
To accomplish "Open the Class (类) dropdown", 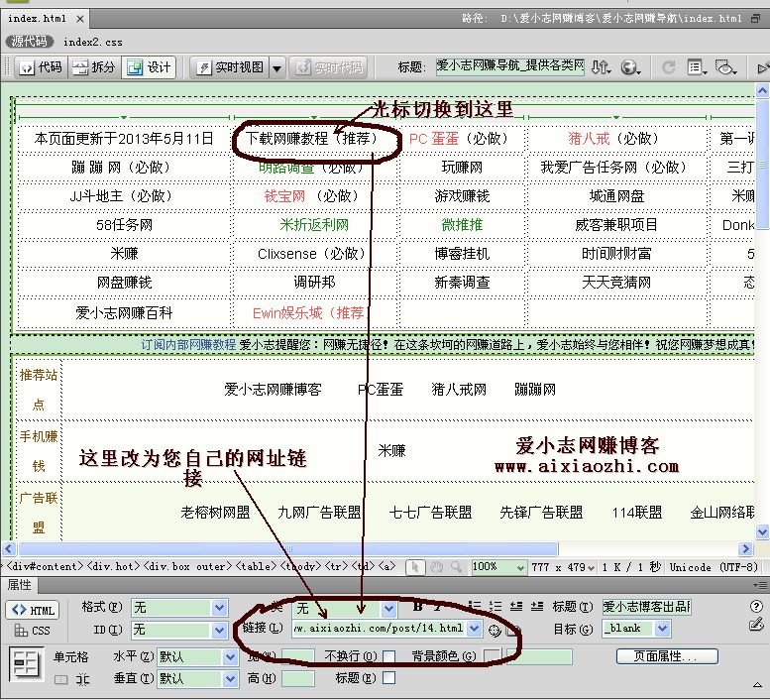I will (x=388, y=610).
